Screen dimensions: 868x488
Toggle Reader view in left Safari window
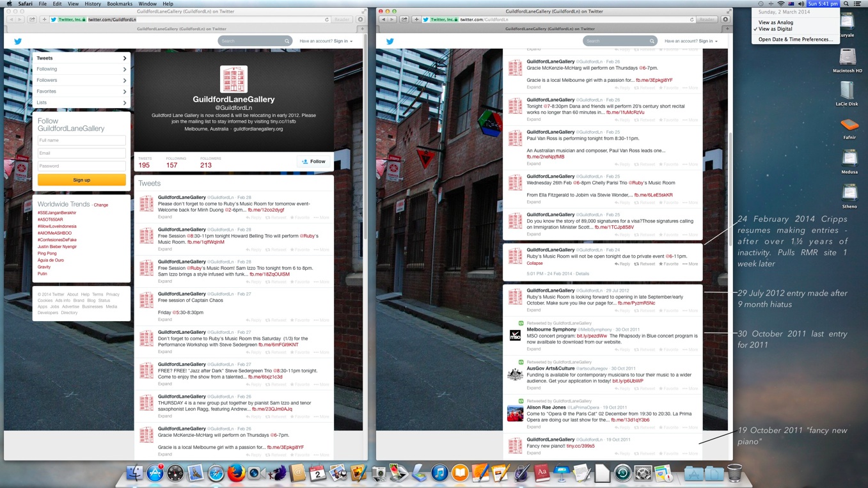click(342, 19)
